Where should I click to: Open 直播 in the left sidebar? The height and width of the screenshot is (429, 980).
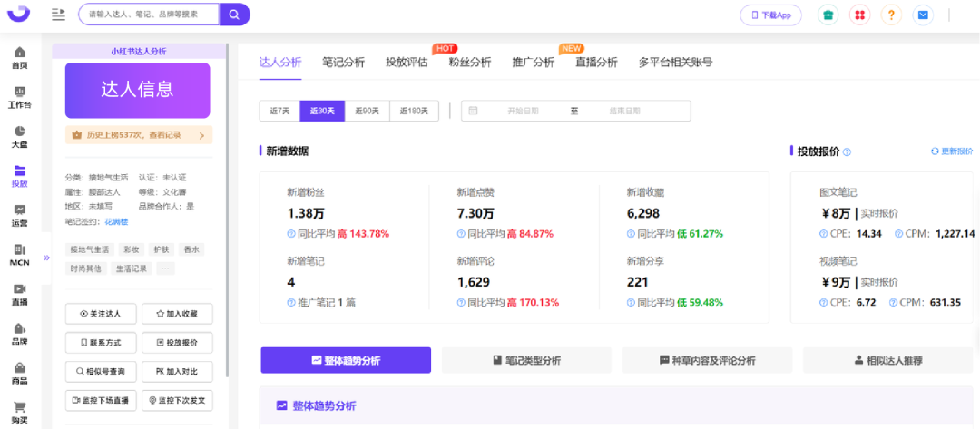coord(19,294)
